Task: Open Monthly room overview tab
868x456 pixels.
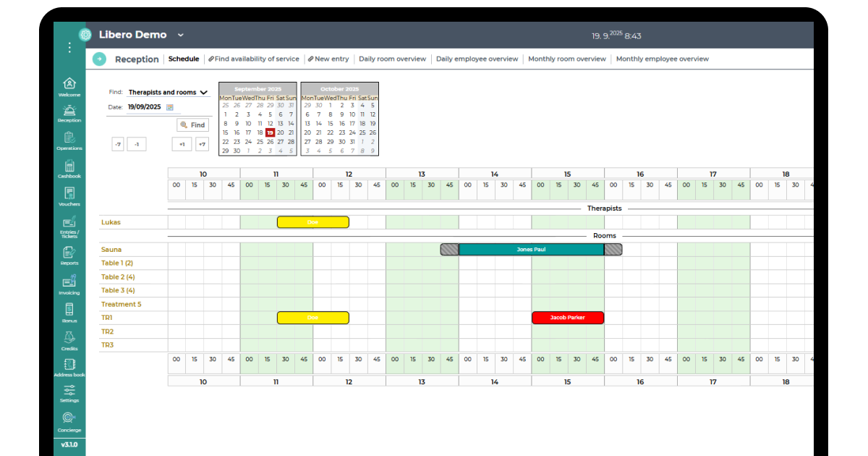Action: pos(567,59)
